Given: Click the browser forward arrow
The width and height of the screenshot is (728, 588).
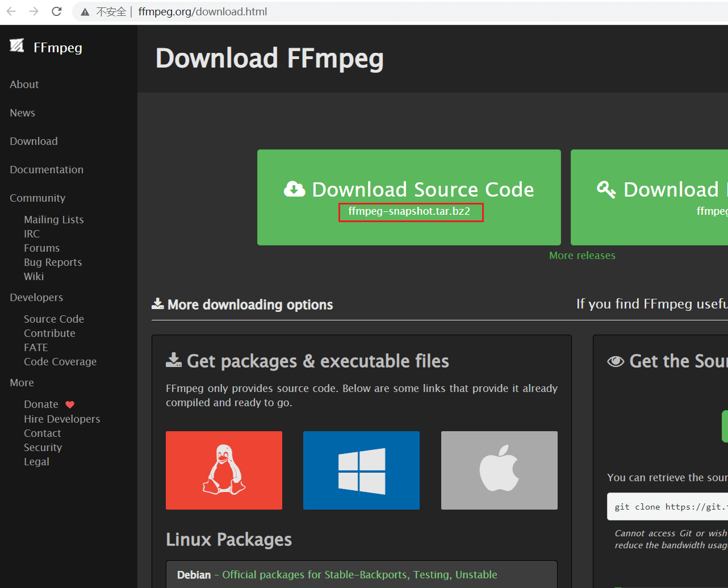Looking at the screenshot, I should coord(34,11).
